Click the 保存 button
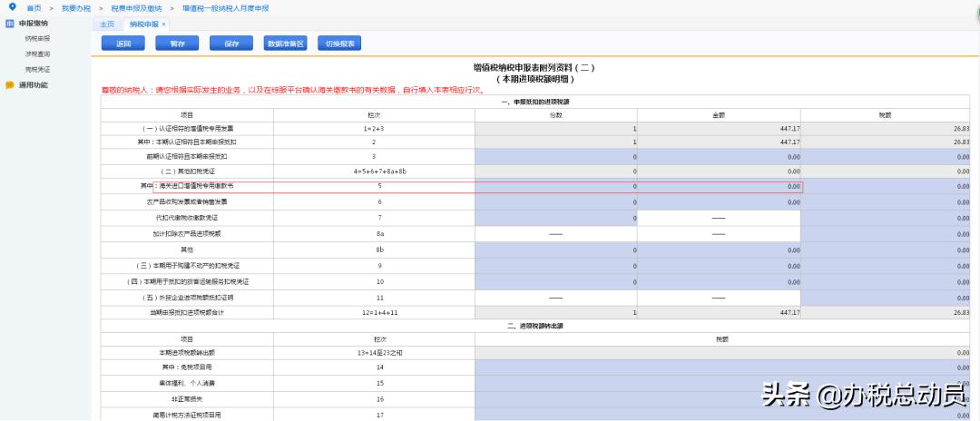The height and width of the screenshot is (421, 980). tap(231, 44)
